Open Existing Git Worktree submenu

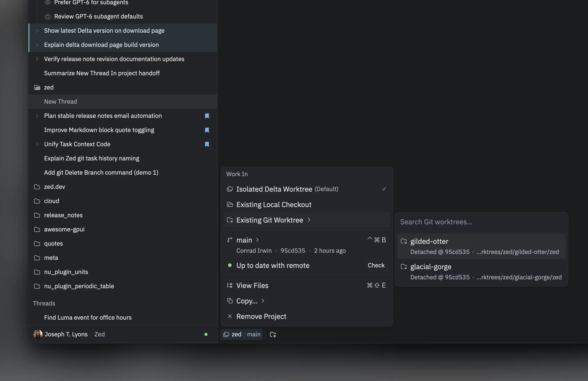pos(306,220)
